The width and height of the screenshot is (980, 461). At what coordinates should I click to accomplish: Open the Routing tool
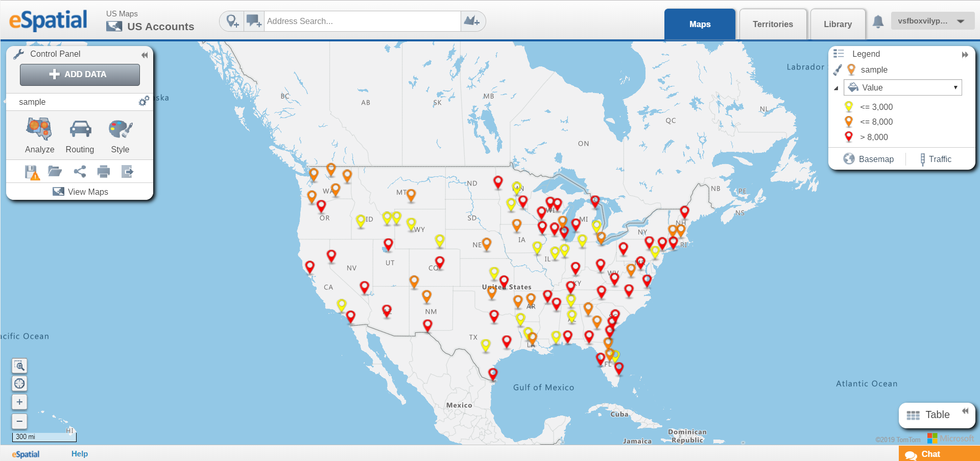(x=80, y=135)
